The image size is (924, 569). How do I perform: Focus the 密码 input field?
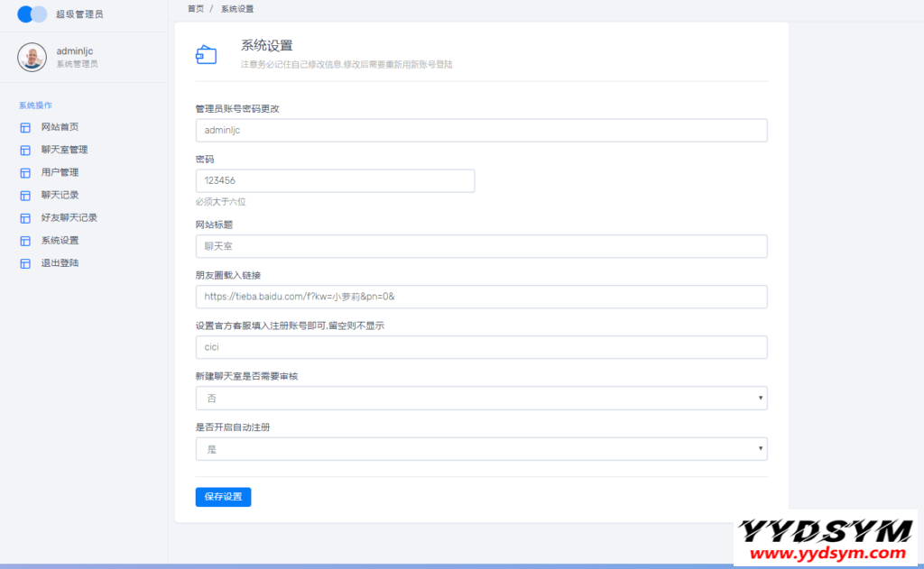335,180
